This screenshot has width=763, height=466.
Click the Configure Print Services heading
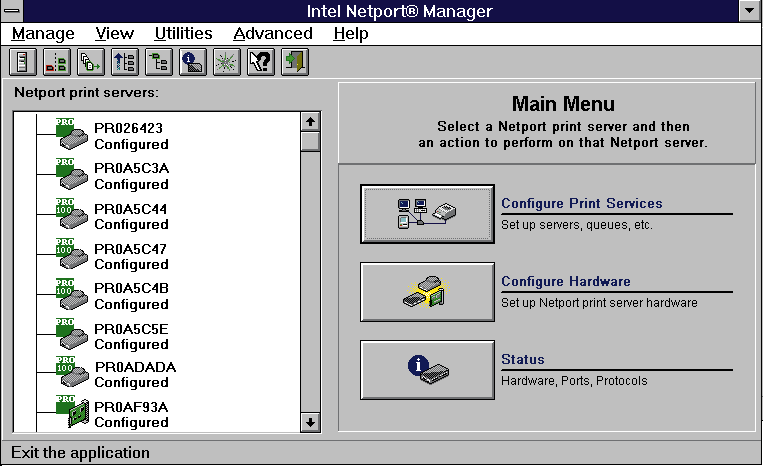point(582,203)
